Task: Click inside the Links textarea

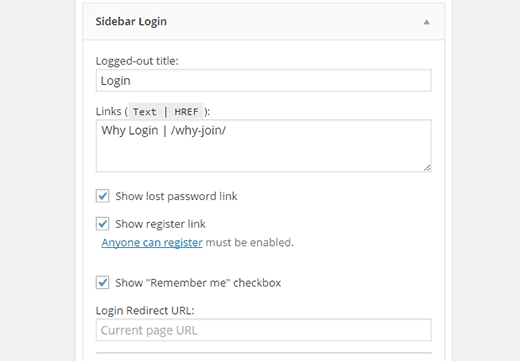Action: pyautogui.click(x=263, y=146)
